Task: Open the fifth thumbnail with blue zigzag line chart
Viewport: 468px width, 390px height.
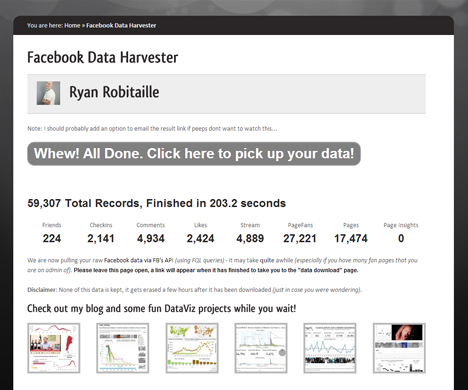Action: tap(330, 348)
